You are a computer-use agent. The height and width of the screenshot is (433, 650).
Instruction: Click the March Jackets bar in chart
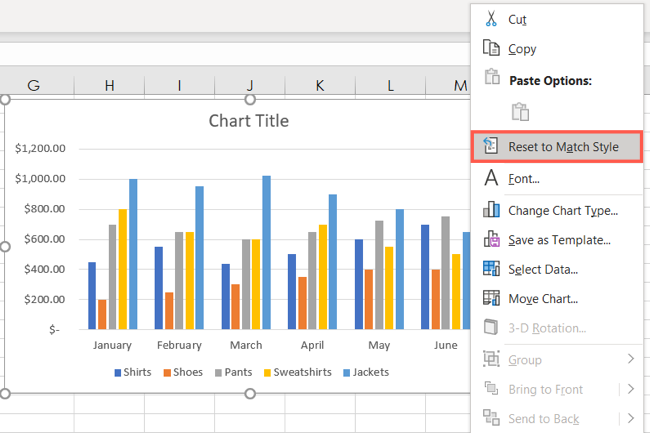(266, 252)
